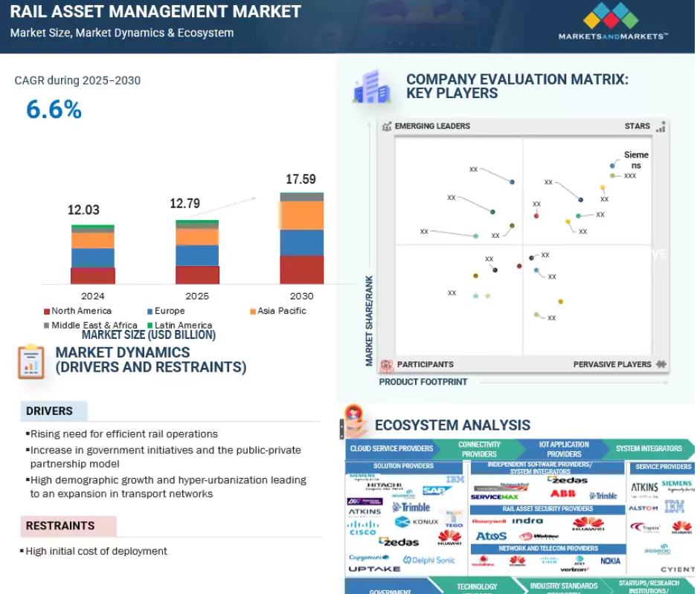Image resolution: width=700 pixels, height=594 pixels.
Task: Click the "12.03" value above the 2024 bar
Action: tap(83, 210)
